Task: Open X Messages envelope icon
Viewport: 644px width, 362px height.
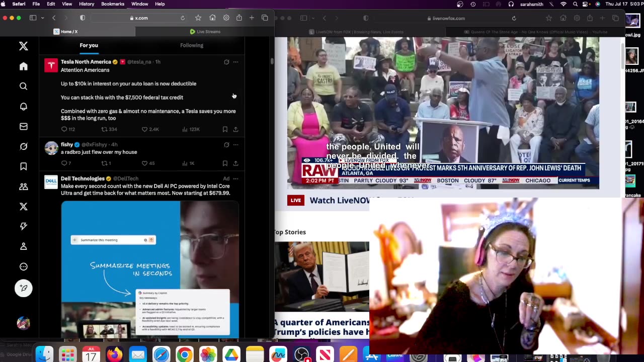Action: point(23,127)
